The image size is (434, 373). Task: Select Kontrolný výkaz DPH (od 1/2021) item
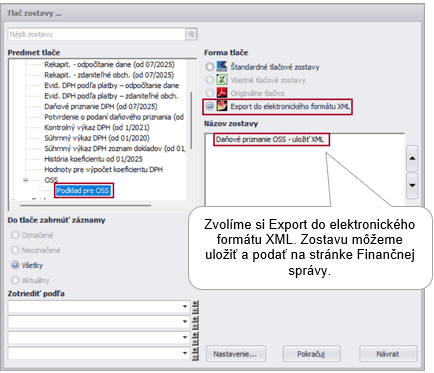97,127
